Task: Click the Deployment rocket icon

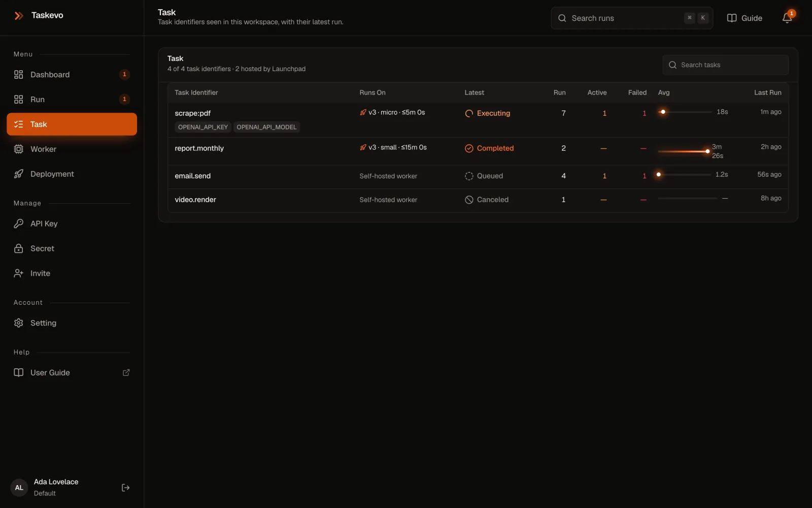Action: point(19,174)
